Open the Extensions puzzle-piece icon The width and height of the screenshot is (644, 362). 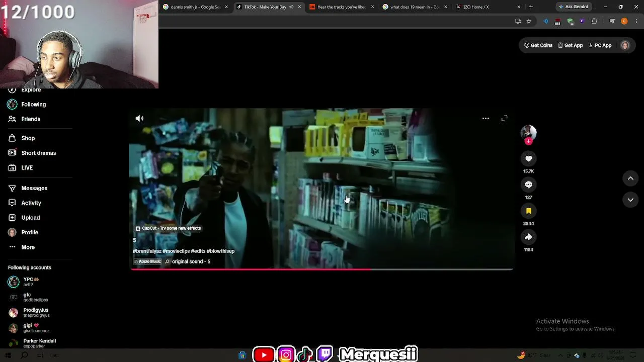(594, 21)
